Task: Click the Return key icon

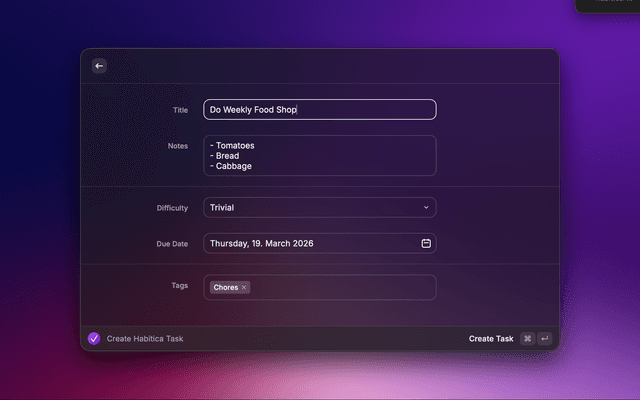Action: tap(545, 339)
